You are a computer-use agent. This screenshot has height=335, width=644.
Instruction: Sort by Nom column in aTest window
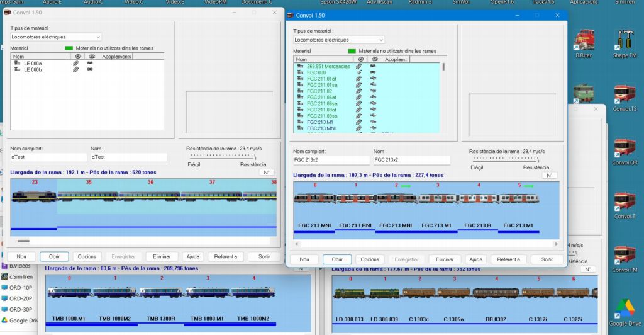pyautogui.click(x=41, y=56)
